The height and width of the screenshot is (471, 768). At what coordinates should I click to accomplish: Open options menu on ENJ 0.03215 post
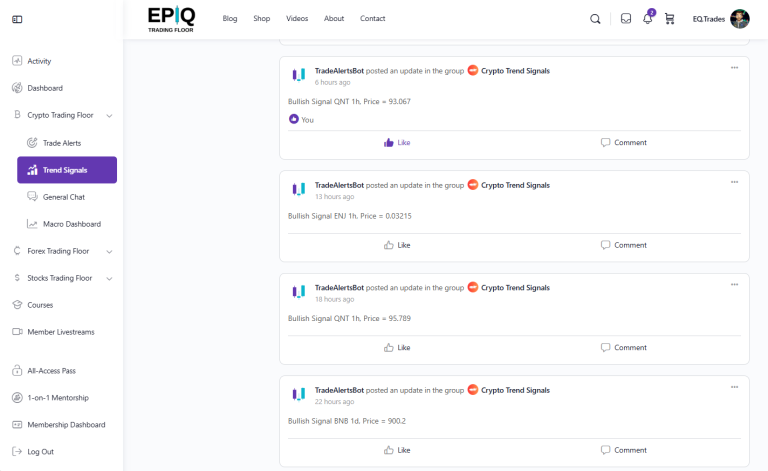tap(734, 182)
